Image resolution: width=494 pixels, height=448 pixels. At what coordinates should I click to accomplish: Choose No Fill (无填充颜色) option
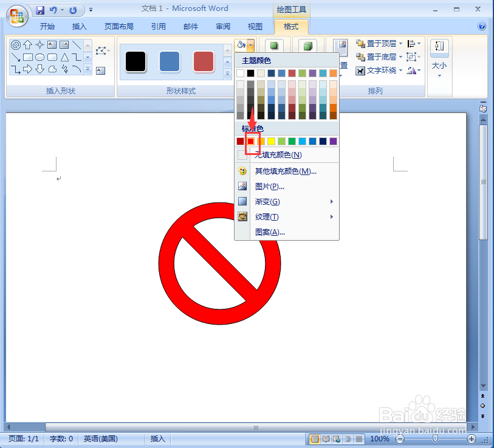(x=287, y=155)
